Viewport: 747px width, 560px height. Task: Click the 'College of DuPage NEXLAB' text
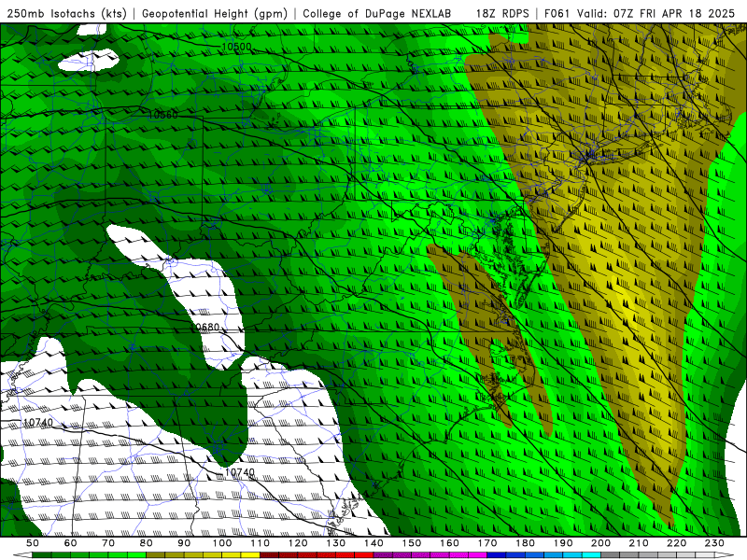tap(377, 13)
